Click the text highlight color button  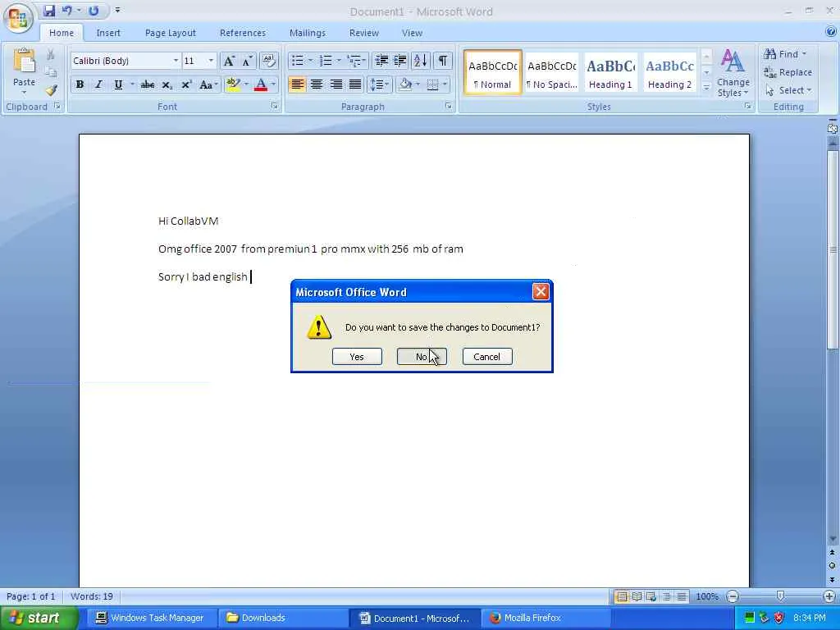pyautogui.click(x=232, y=84)
